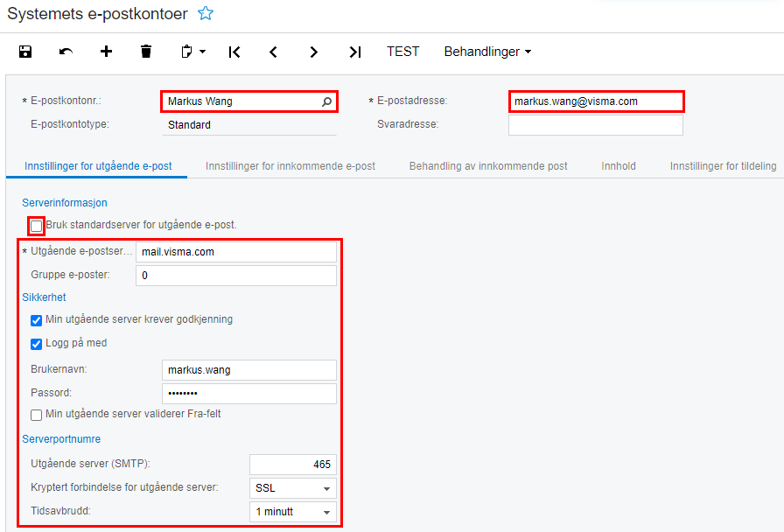The image size is (784, 532).
Task: Click the Save disk icon in toolbar
Action: pos(25,52)
